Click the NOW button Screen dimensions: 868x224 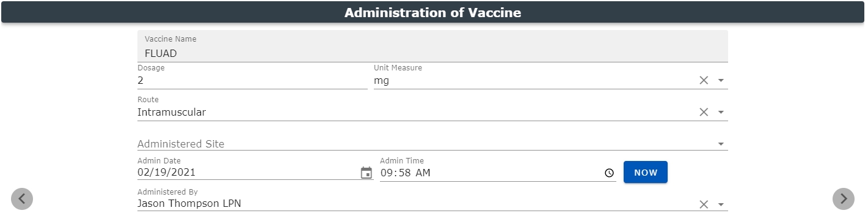[x=646, y=173]
